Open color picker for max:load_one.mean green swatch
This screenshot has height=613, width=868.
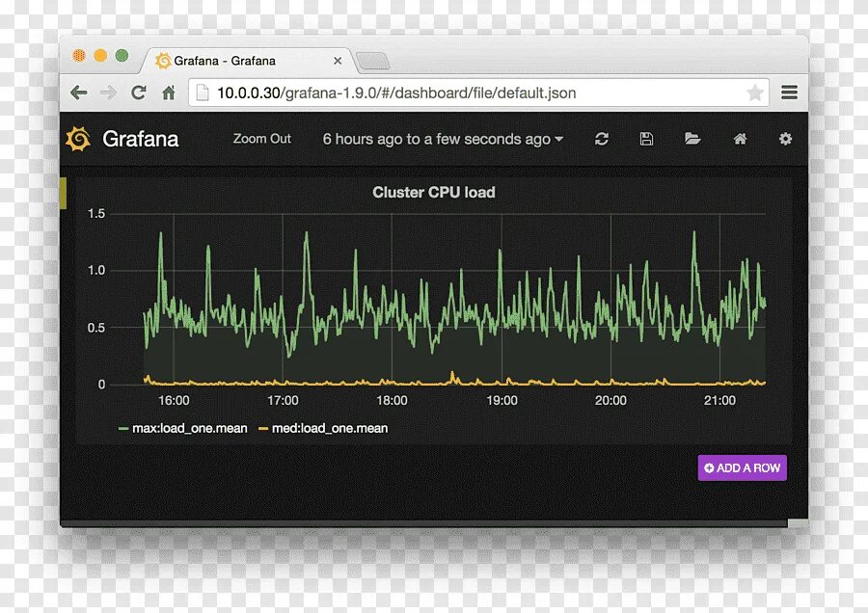pyautogui.click(x=124, y=429)
